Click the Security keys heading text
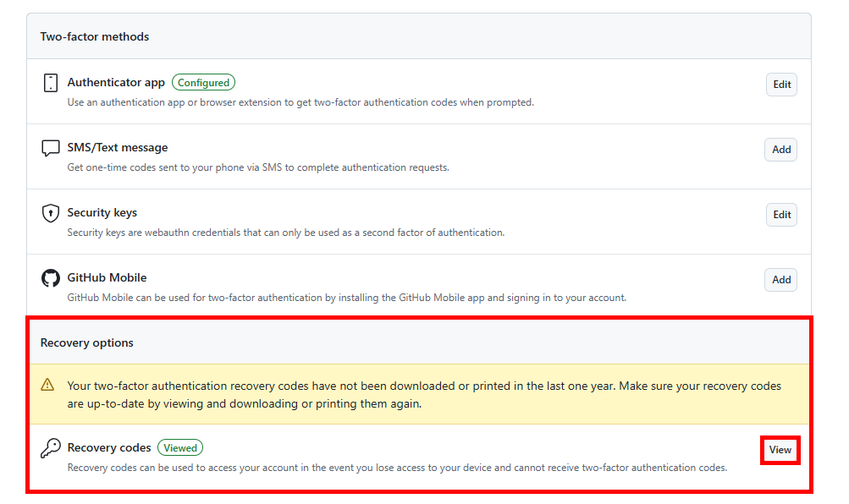This screenshot has height=504, width=849. 102,213
